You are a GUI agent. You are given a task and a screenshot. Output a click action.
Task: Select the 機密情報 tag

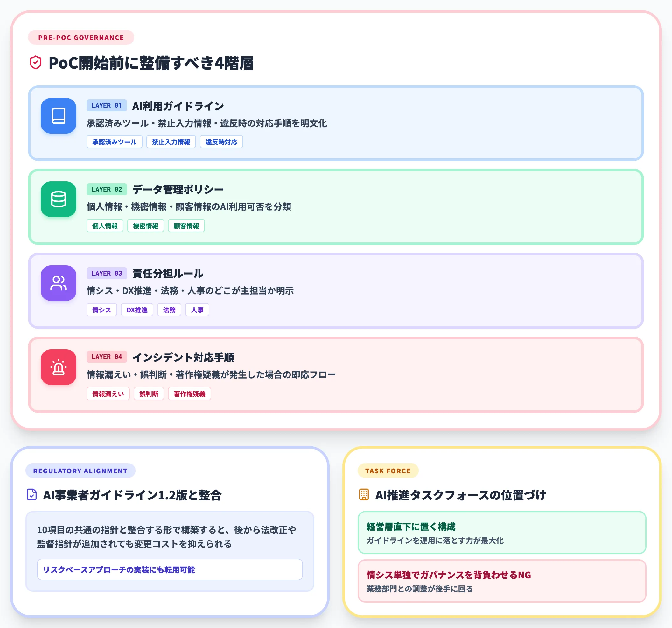pos(146,226)
